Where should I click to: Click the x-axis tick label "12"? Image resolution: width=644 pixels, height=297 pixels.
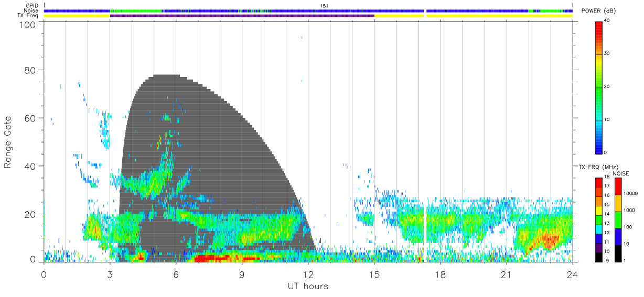pos(308,274)
